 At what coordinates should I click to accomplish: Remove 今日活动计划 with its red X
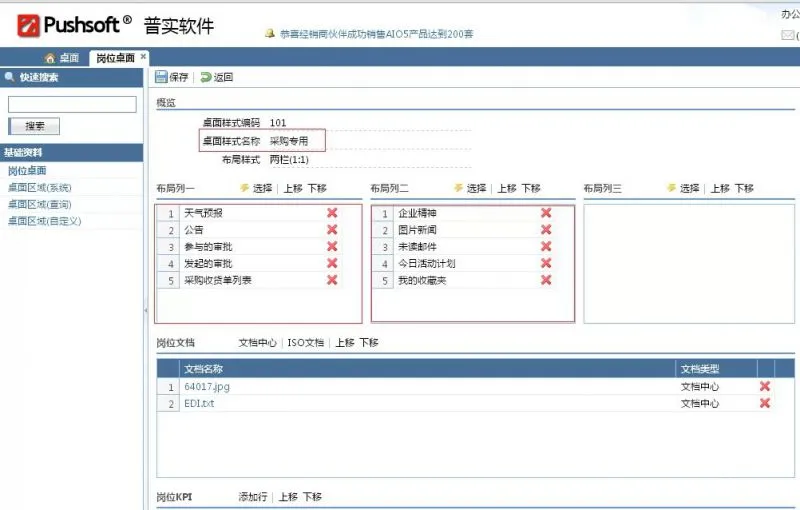[x=546, y=263]
